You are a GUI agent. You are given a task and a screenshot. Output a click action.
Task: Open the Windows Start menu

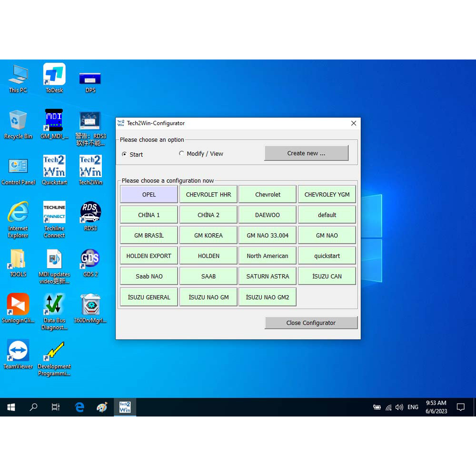point(11,407)
